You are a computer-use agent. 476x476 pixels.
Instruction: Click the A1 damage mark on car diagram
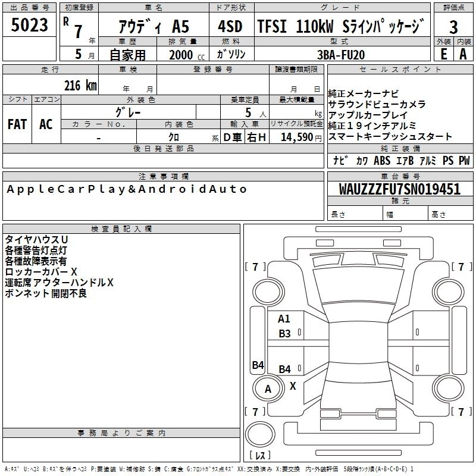click(x=284, y=319)
